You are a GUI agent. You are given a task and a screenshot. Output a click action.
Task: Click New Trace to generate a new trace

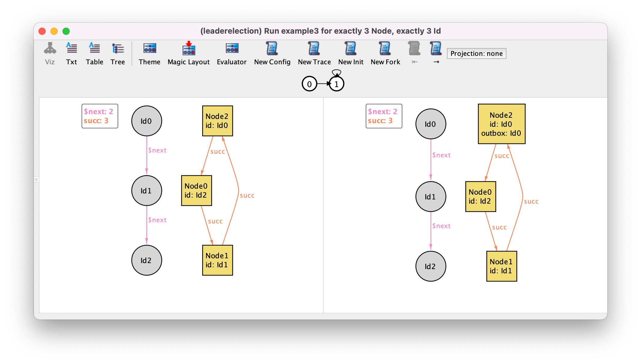314,53
